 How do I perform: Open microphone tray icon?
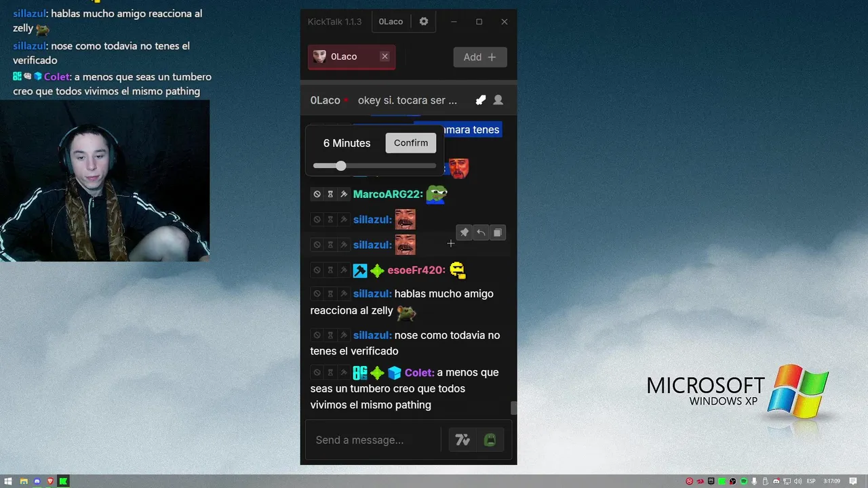click(754, 481)
